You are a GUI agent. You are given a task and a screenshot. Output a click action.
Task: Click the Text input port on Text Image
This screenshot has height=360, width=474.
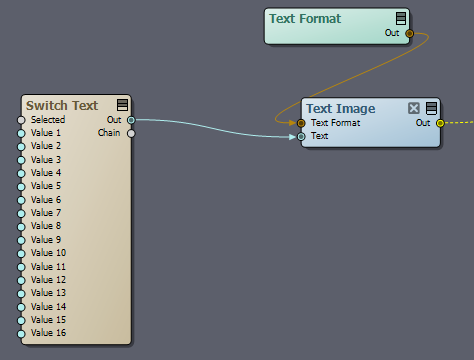pyautogui.click(x=301, y=136)
